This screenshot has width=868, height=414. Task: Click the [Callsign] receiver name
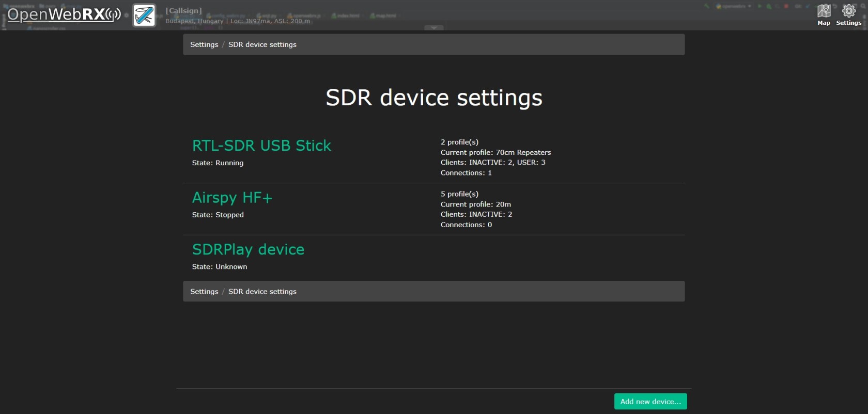(183, 11)
